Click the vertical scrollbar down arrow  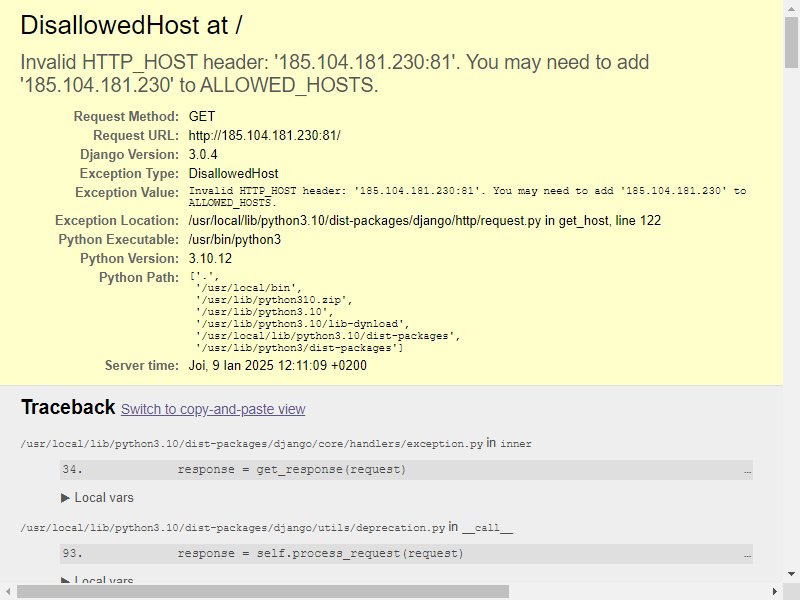point(791,574)
